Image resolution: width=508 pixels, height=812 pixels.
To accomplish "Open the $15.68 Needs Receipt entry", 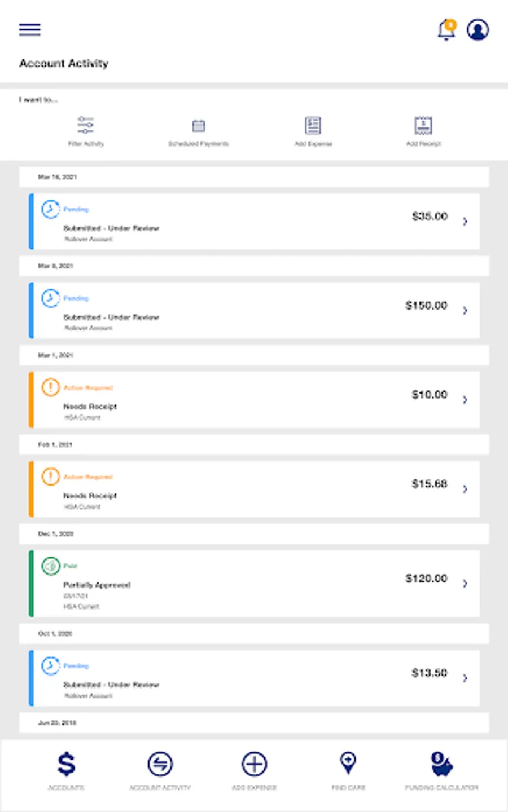I will tap(254, 489).
